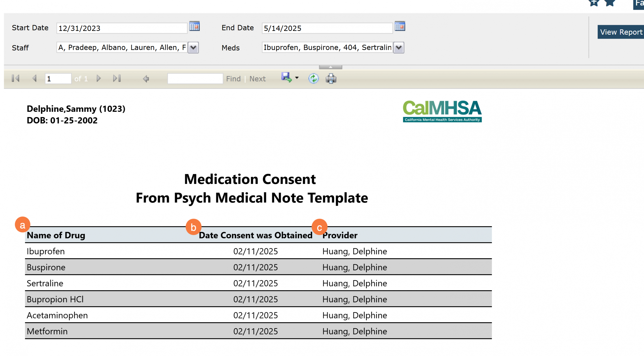Focus the End Date field
This screenshot has width=644, height=356.
327,28
